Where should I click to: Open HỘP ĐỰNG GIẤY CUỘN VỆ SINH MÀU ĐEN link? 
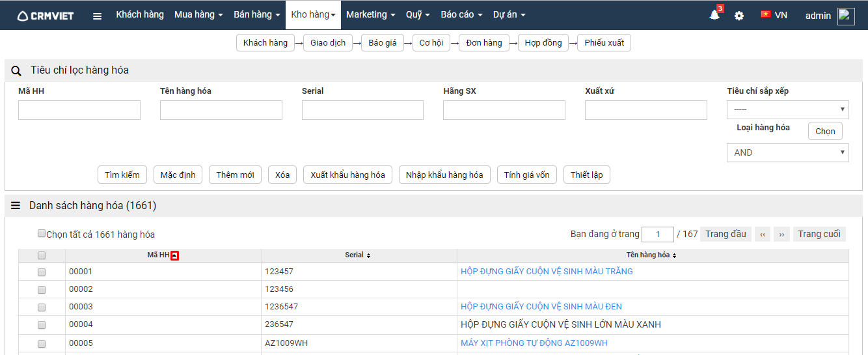tap(541, 307)
